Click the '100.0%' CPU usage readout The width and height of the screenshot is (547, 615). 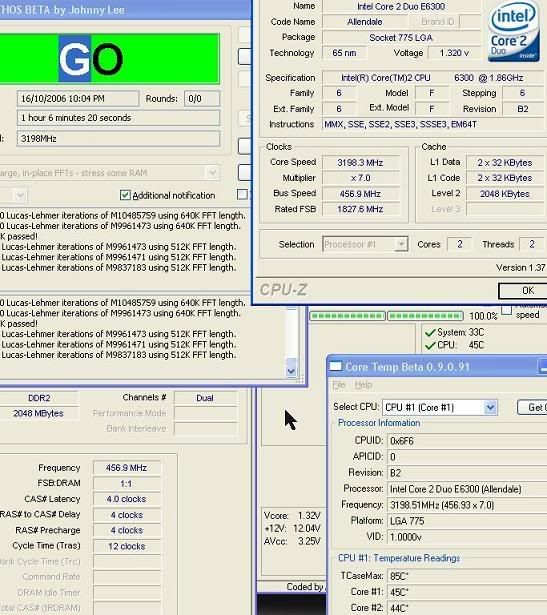[483, 316]
